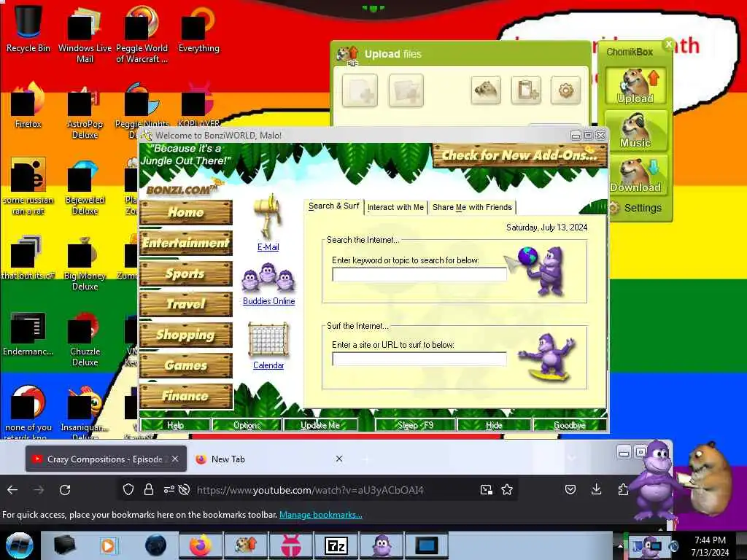
Task: Click the taskbar clock showing 7:44 PM
Action: tap(710, 545)
